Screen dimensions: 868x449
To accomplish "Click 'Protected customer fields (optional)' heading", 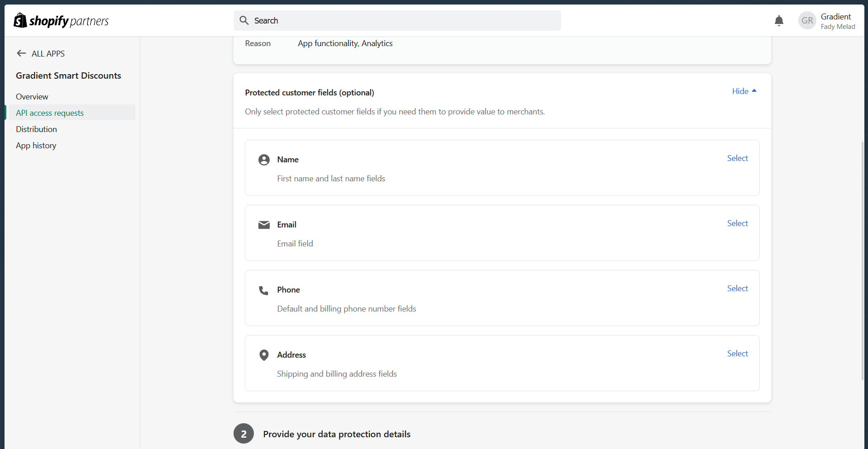I will tap(310, 93).
